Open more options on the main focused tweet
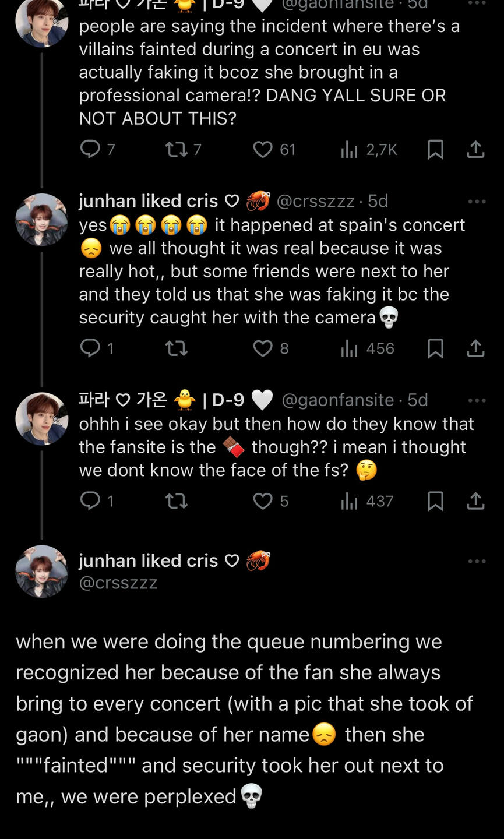The image size is (504, 839). tap(477, 561)
